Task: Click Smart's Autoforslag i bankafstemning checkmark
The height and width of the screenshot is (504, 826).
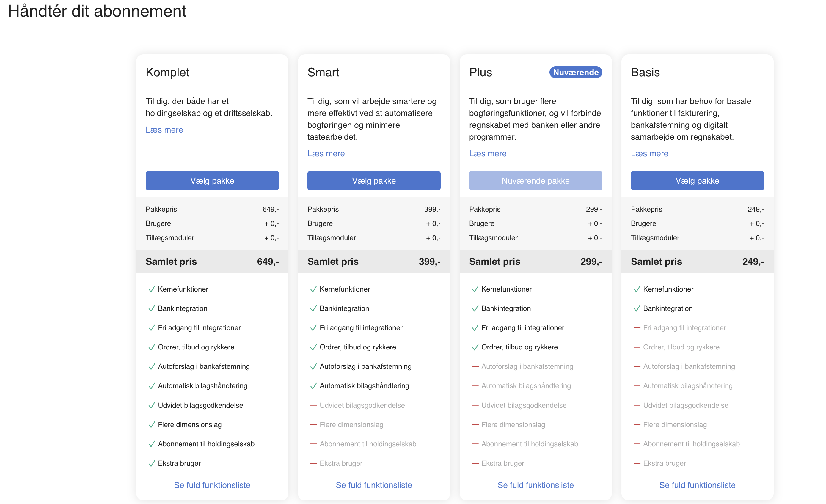Action: coord(313,367)
